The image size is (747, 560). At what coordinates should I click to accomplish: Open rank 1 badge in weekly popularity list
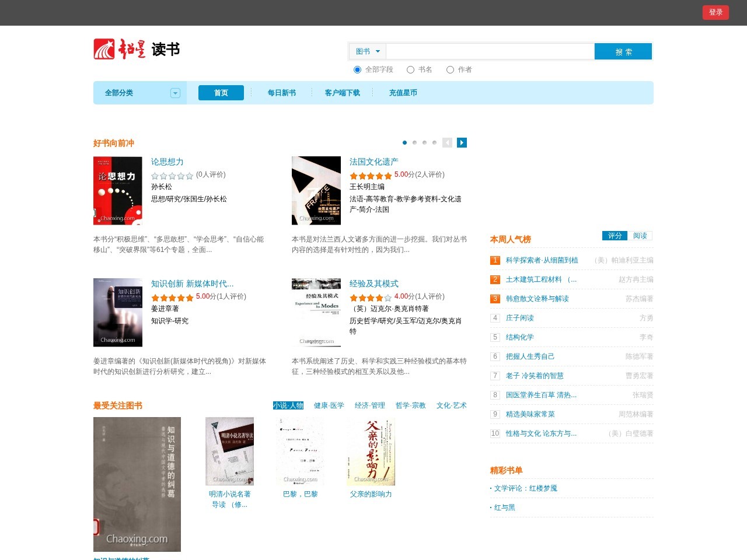click(x=495, y=260)
